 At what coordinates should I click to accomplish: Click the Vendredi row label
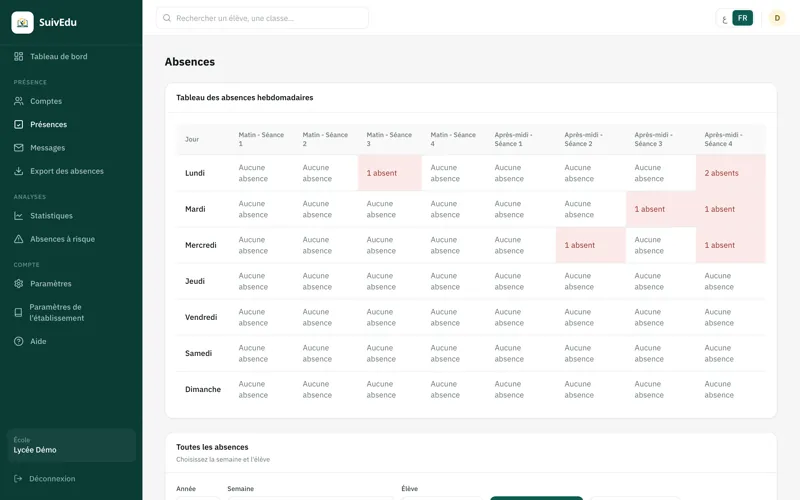(x=201, y=317)
